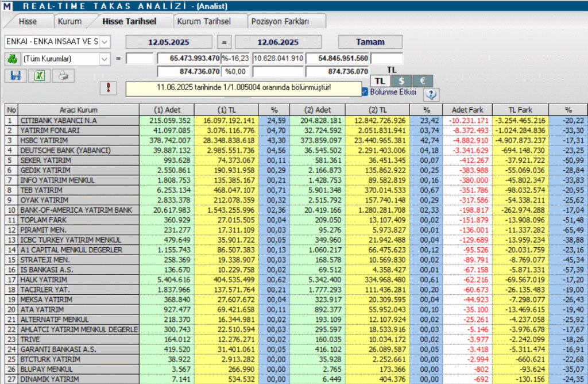Select PIRAMIT MEN. row
588x384 pixels.
[x=296, y=230]
